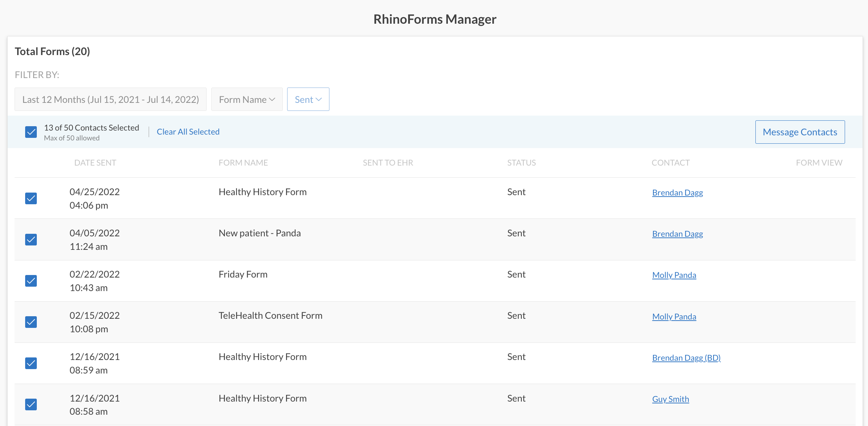Open the Form Name filter dropdown

(x=247, y=99)
